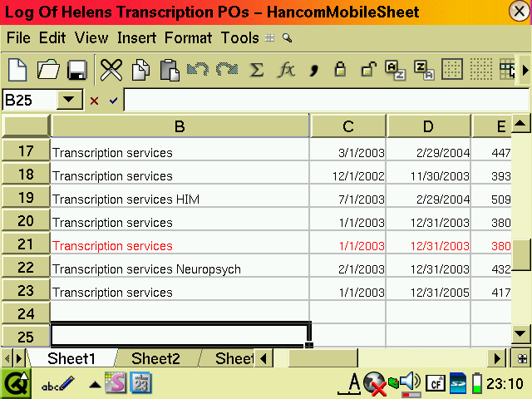Select column D header
532x399 pixels.
[428, 126]
